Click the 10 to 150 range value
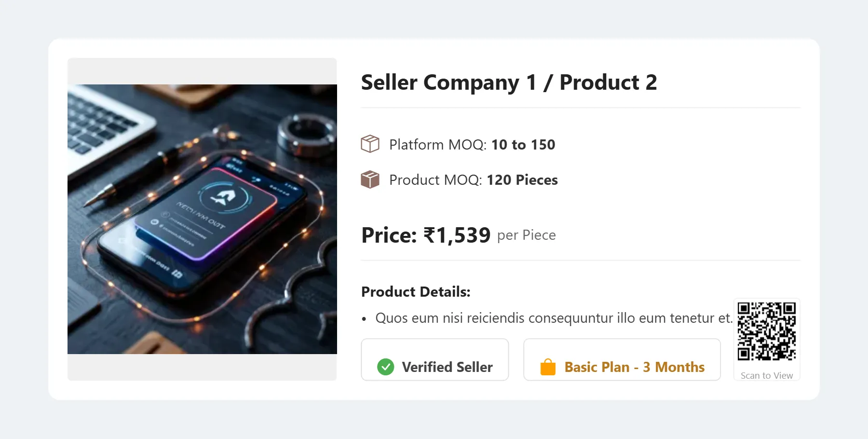This screenshot has height=439, width=868. coord(523,145)
